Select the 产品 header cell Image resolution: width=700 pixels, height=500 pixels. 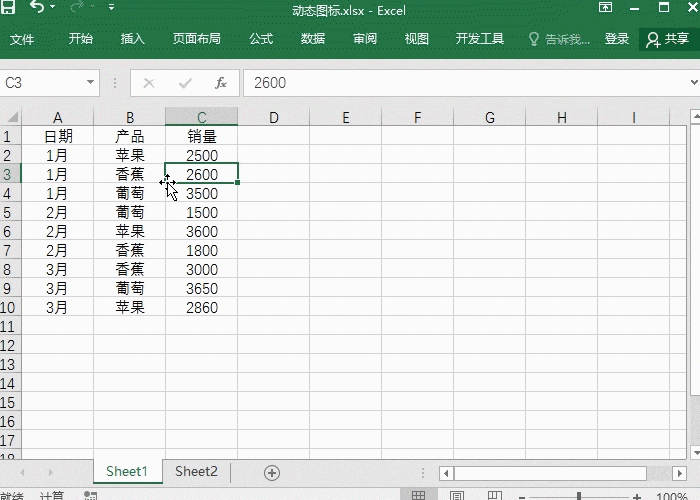[129, 136]
